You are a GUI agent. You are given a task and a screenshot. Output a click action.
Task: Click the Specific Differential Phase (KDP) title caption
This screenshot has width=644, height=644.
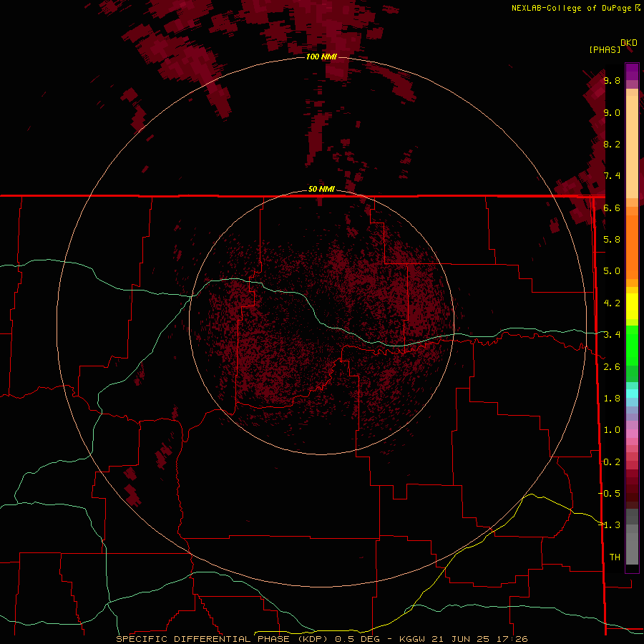223,639
